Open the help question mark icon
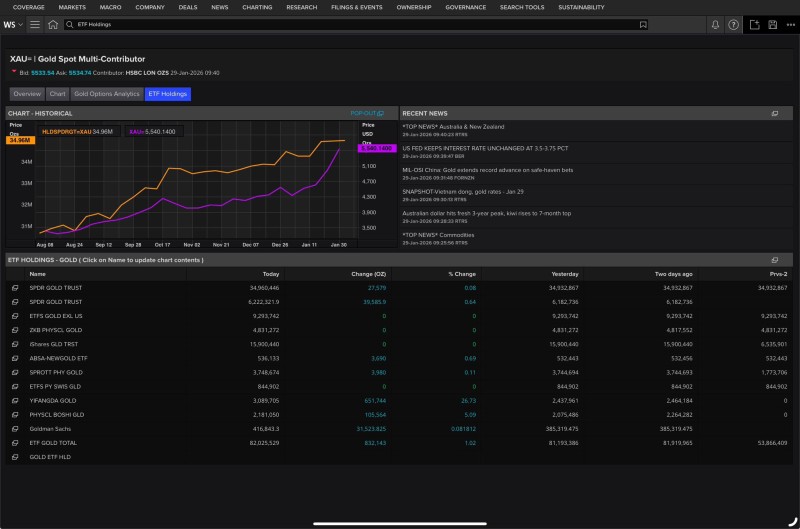The width and height of the screenshot is (800, 529). pos(733,24)
